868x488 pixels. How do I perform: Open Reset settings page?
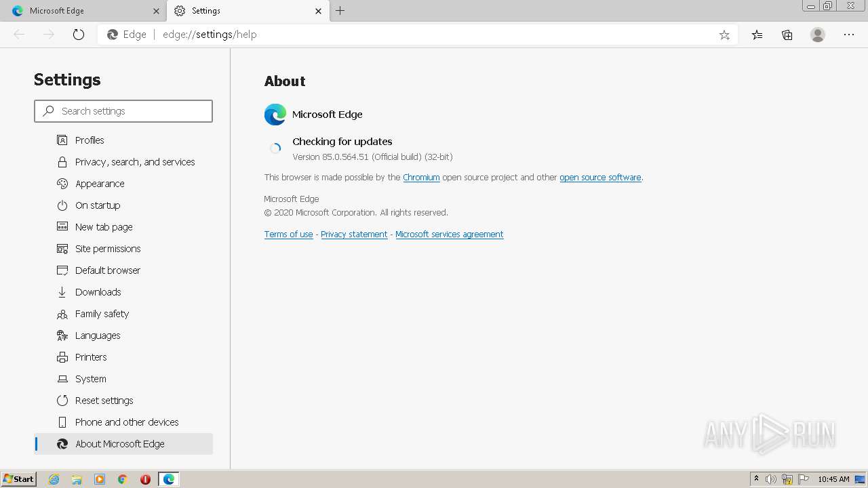pyautogui.click(x=123, y=401)
